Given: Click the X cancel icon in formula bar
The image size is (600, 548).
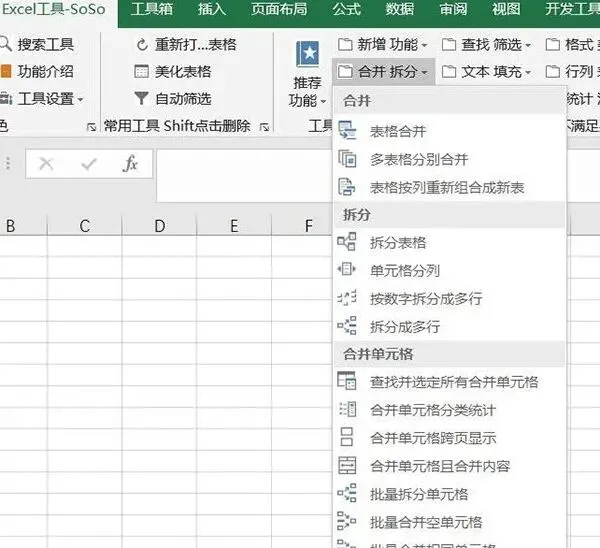Looking at the screenshot, I should pyautogui.click(x=46, y=164).
